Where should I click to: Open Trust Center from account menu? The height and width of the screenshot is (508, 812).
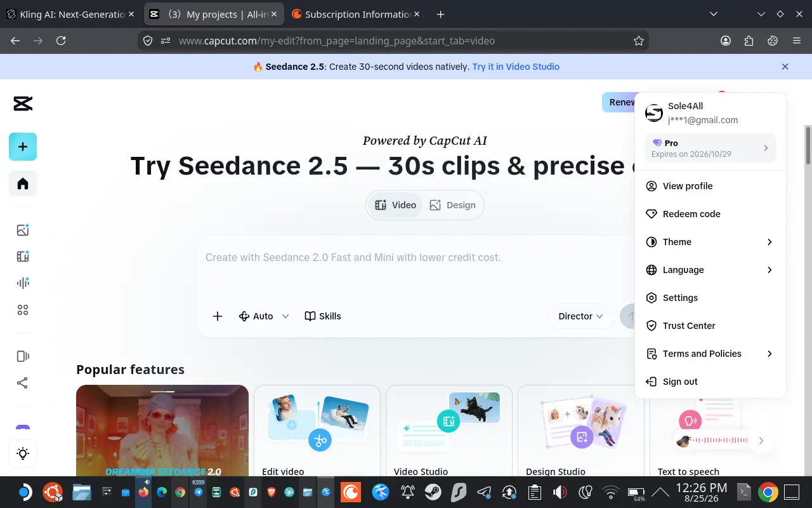click(710, 326)
